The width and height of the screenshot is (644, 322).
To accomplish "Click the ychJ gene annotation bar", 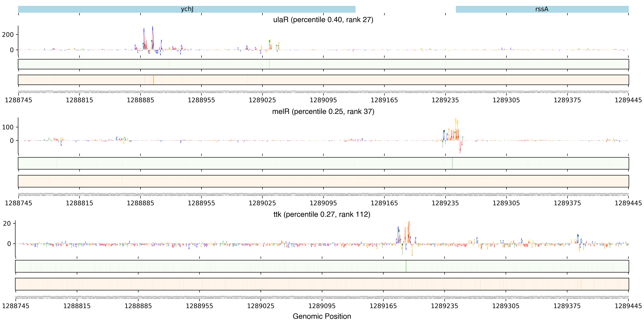I will tap(187, 9).
